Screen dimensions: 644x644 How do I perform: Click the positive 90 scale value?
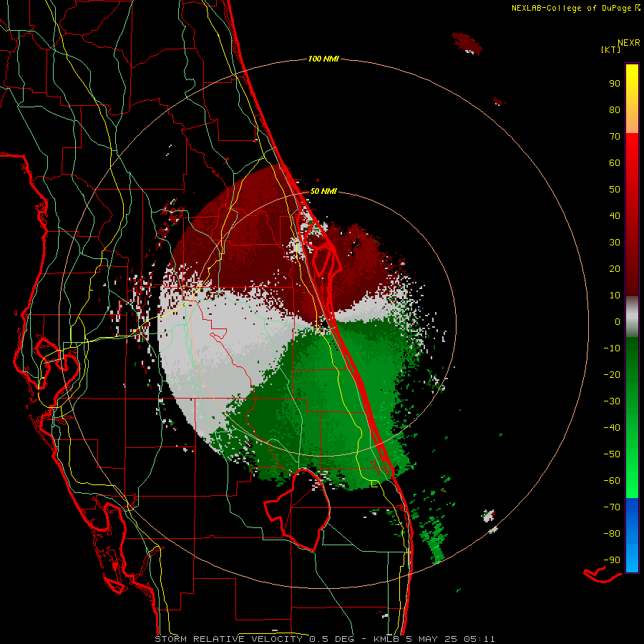(615, 84)
